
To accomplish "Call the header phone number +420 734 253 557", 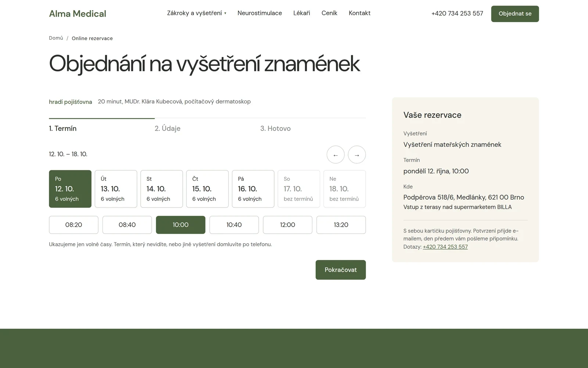I will coord(457,14).
